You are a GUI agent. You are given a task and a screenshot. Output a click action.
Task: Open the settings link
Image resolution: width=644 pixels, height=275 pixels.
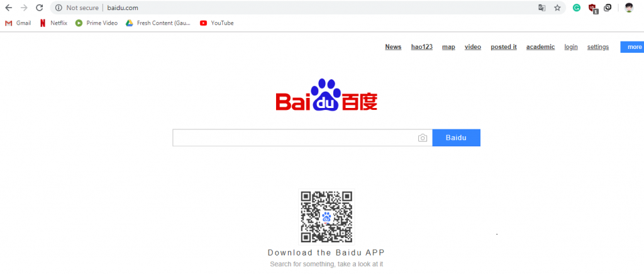coord(598,47)
